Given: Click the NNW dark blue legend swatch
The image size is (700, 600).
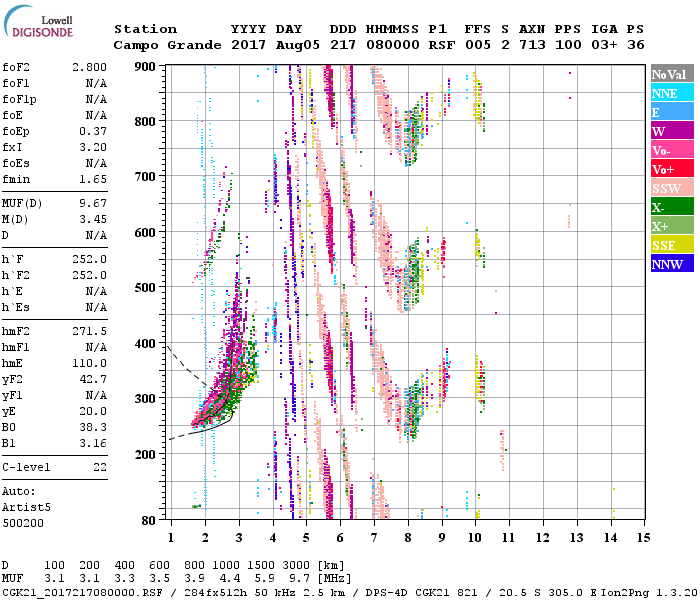Looking at the screenshot, I should 671,264.
